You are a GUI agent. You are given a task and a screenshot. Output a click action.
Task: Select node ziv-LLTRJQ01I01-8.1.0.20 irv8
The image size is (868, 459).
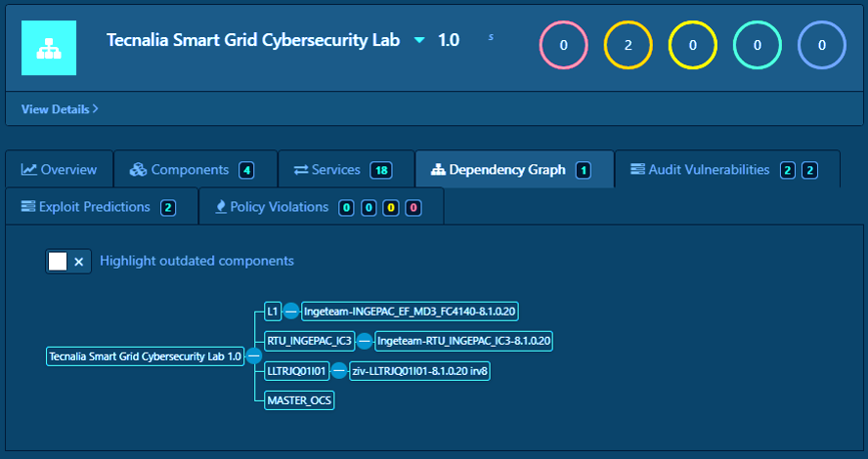(419, 371)
